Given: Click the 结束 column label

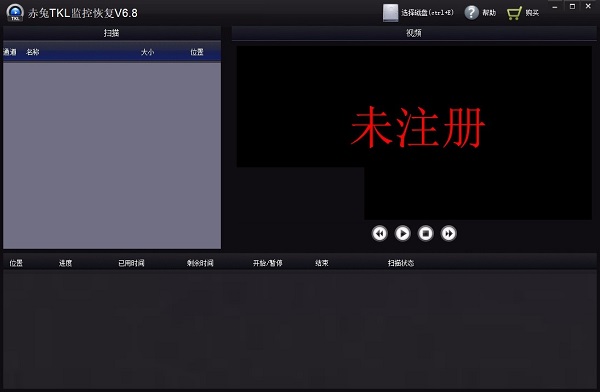Looking at the screenshot, I should [321, 263].
